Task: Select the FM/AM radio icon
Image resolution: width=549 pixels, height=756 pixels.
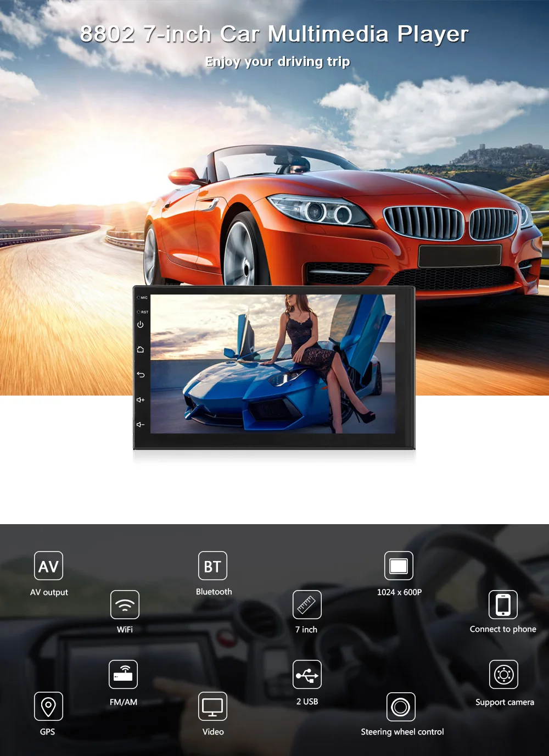Action: pyautogui.click(x=124, y=675)
